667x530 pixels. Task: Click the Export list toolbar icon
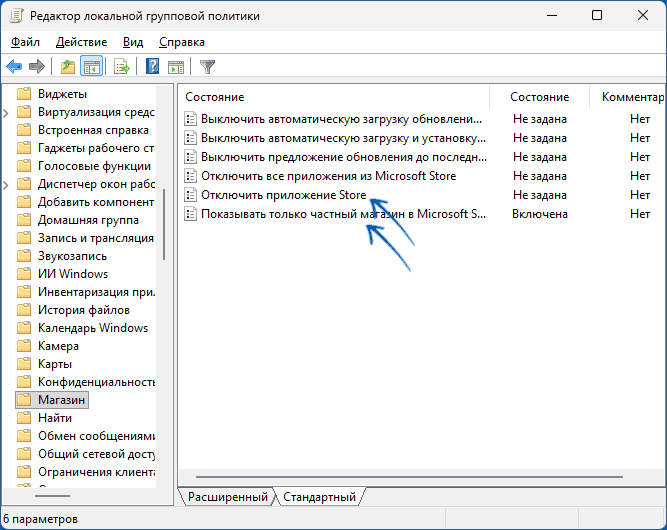coord(122,67)
